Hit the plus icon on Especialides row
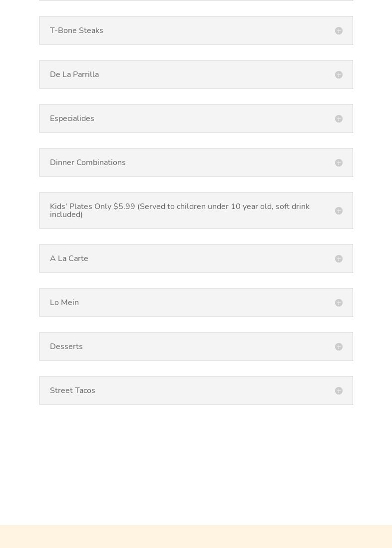This screenshot has height=548, width=392. click(x=339, y=119)
